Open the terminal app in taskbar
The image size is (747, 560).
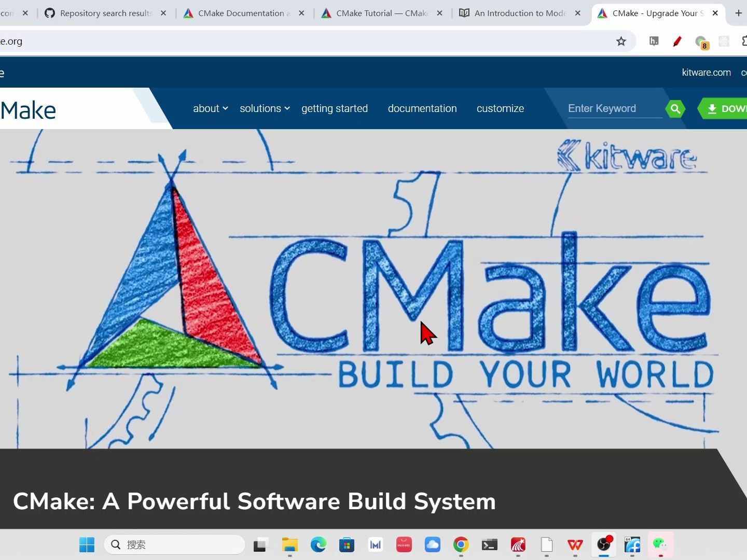[x=489, y=544]
